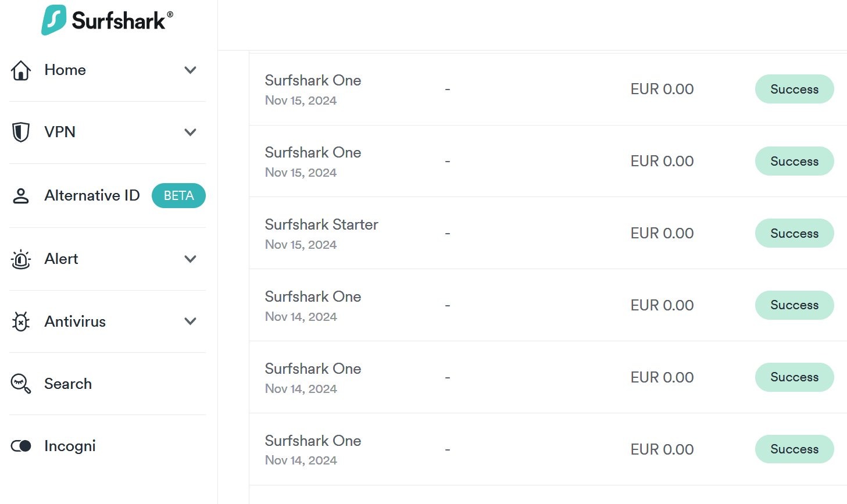Expand the VPN section chevron
The width and height of the screenshot is (847, 504).
pos(190,132)
